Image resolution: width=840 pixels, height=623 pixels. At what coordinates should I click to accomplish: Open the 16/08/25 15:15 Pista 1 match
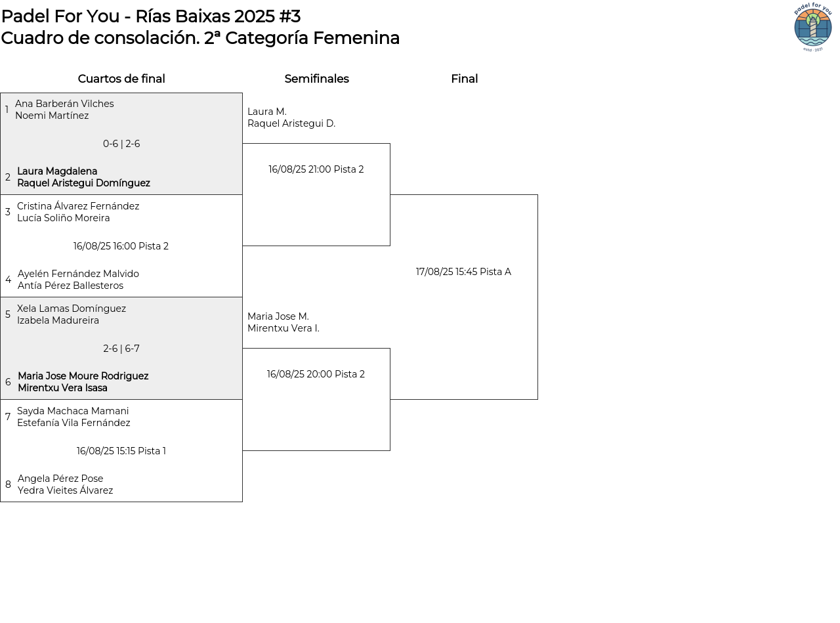pyautogui.click(x=121, y=451)
